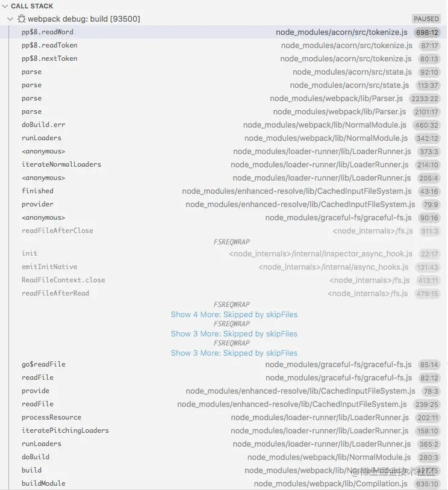
Task: Select runLoaders frame at NormalModule.js 342:12
Action: click(224, 138)
